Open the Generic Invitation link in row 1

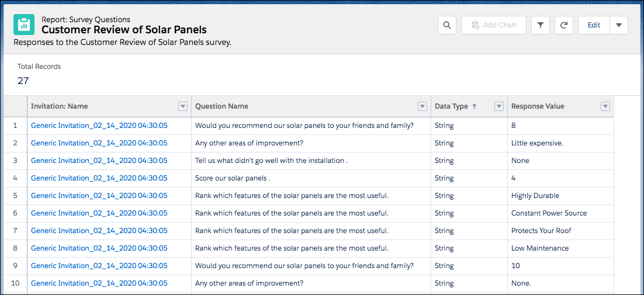99,126
